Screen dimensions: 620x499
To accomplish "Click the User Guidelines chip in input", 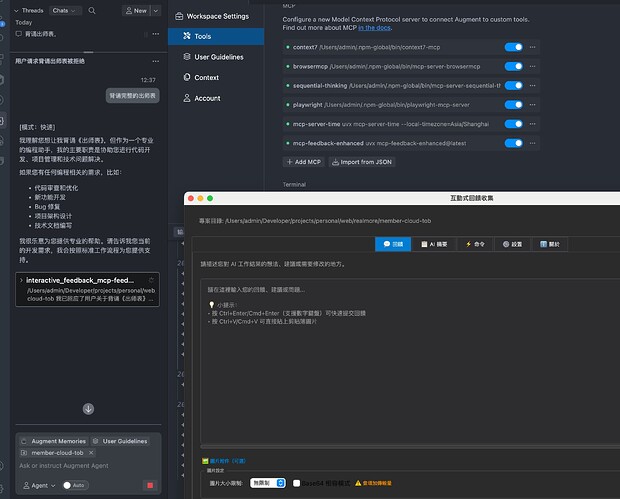I will pyautogui.click(x=120, y=441).
